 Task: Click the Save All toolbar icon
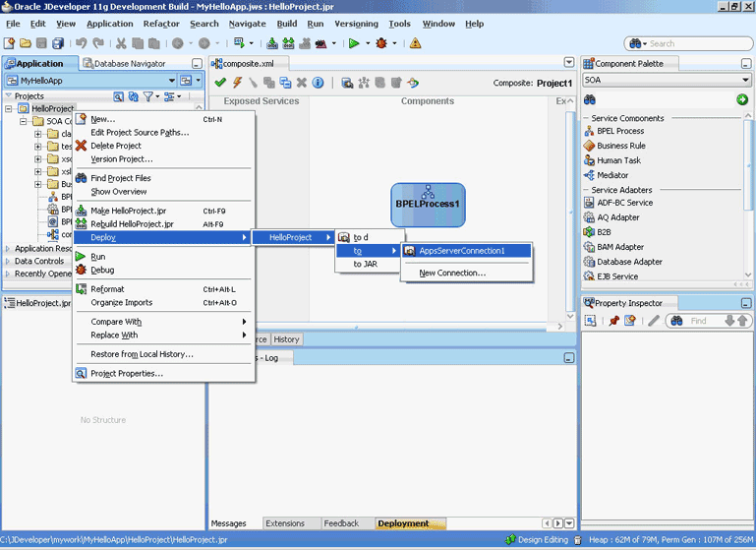coord(58,43)
